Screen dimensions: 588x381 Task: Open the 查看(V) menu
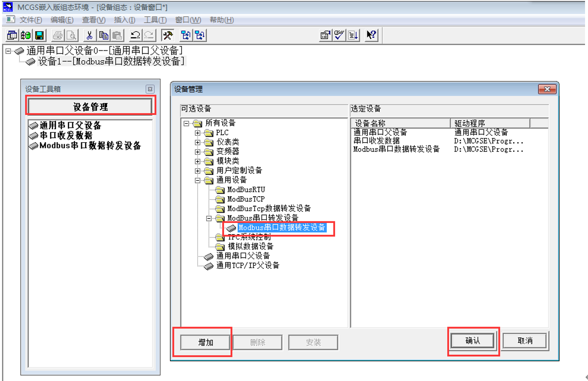[x=93, y=20]
